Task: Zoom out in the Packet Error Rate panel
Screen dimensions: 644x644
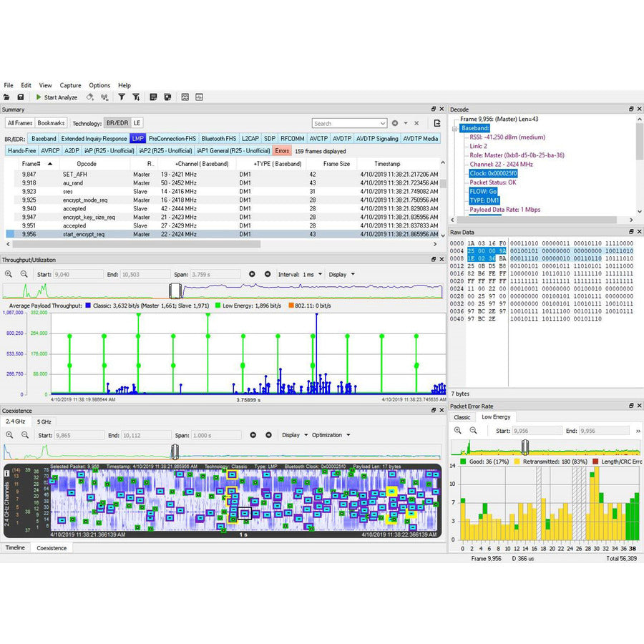Action: [x=474, y=430]
